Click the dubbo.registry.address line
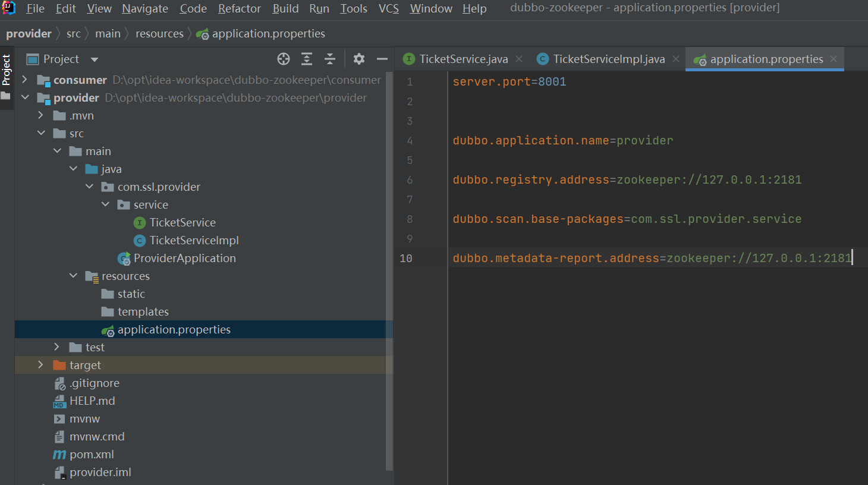 pos(627,179)
